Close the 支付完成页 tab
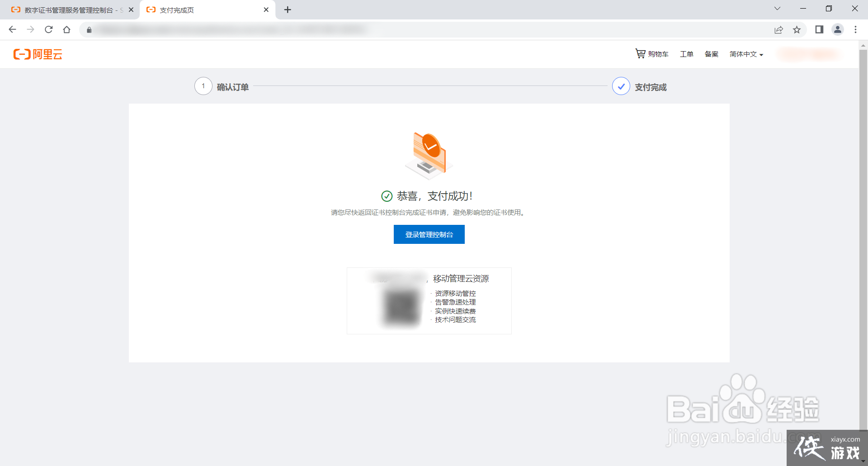868x466 pixels. (266, 10)
